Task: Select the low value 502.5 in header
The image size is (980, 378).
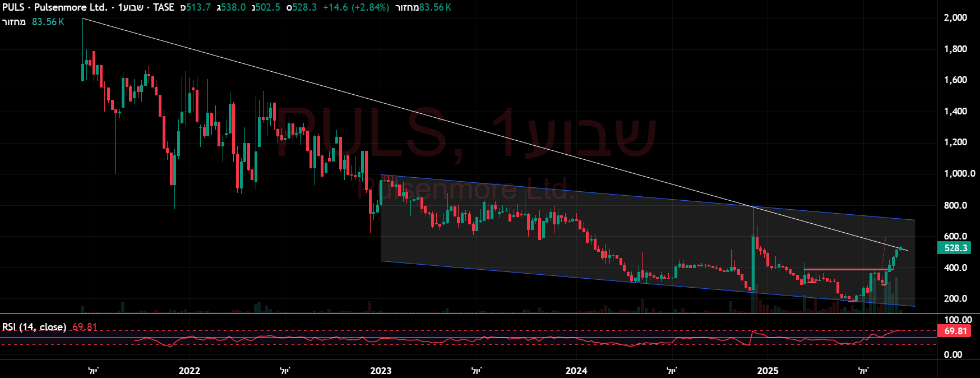Action: [268, 7]
